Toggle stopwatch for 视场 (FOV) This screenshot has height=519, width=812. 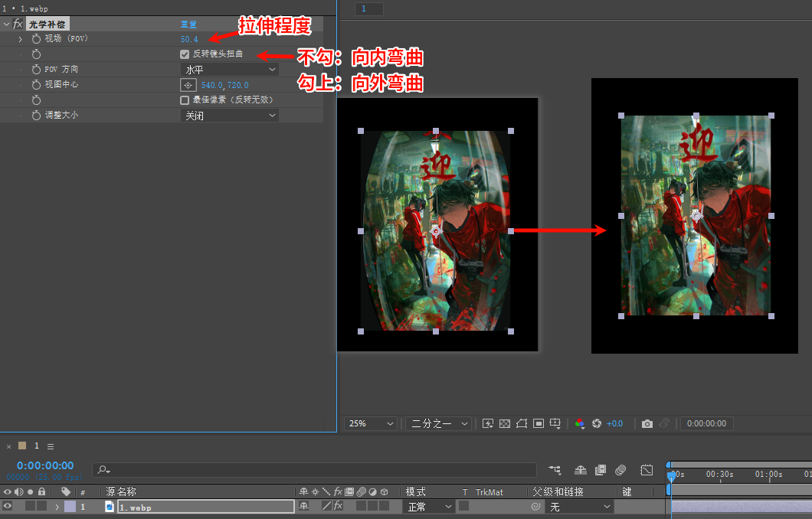pyautogui.click(x=36, y=39)
